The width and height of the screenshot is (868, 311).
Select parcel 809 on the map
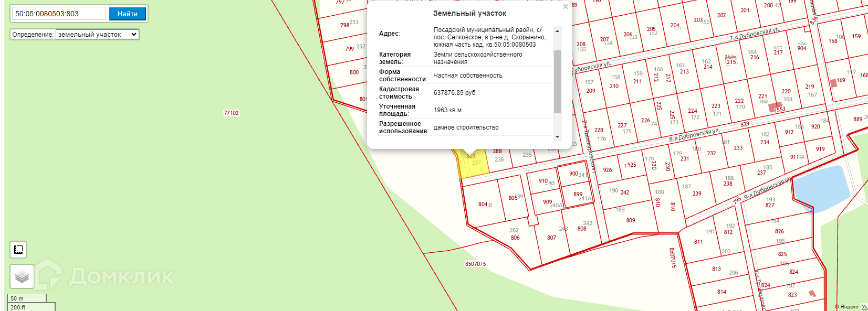630,220
